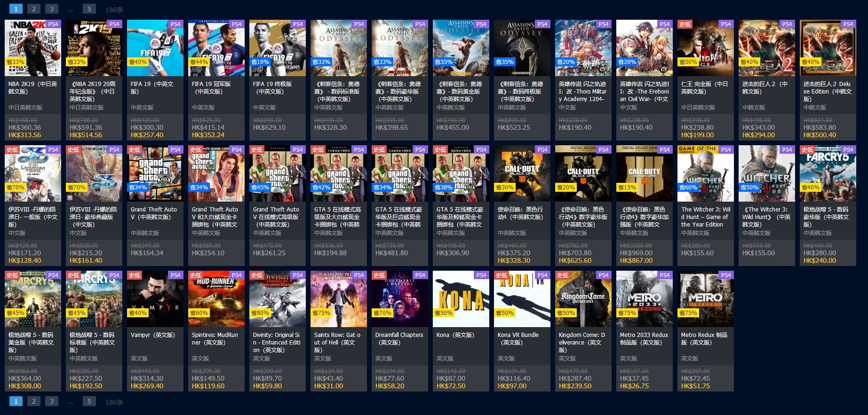
Task: Click the 刺客信条:奥德赛 数码豪华版 cover
Action: tap(400, 48)
